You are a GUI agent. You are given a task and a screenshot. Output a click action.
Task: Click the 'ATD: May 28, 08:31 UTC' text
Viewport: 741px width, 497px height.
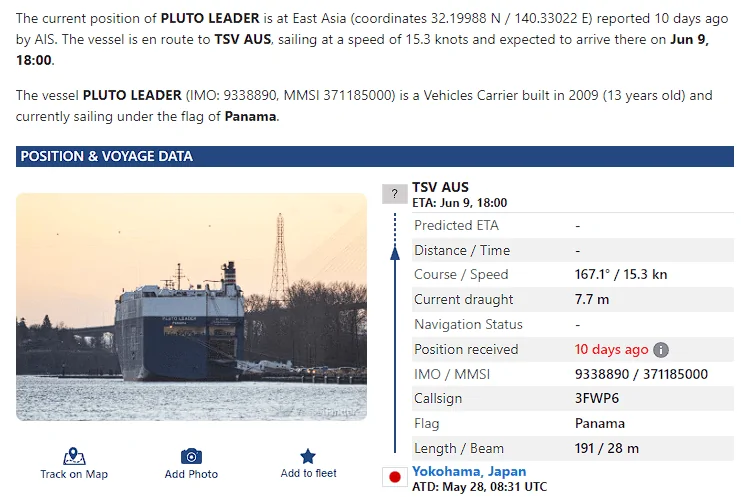coord(479,487)
